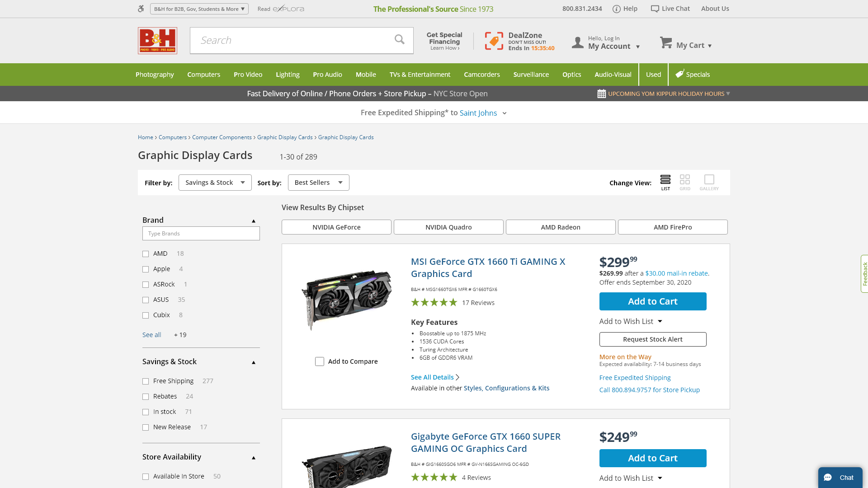Viewport: 868px width, 488px height.
Task: Open the Computers menu
Action: 203,75
